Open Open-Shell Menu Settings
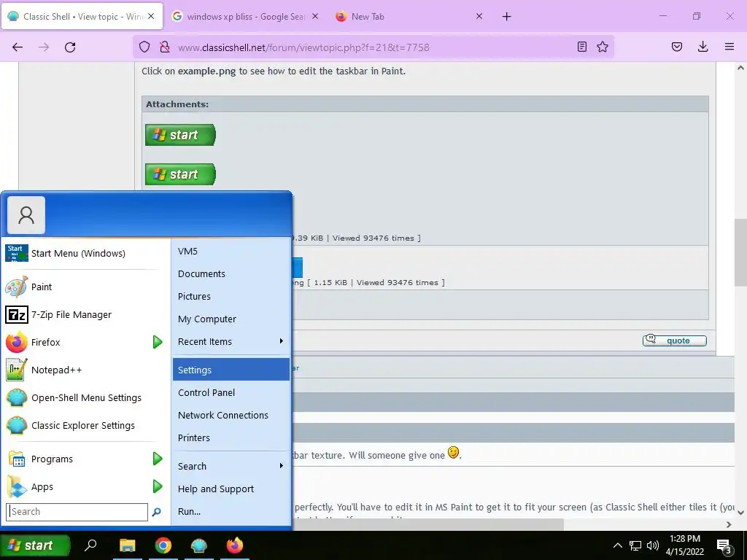This screenshot has width=747, height=560. [86, 397]
